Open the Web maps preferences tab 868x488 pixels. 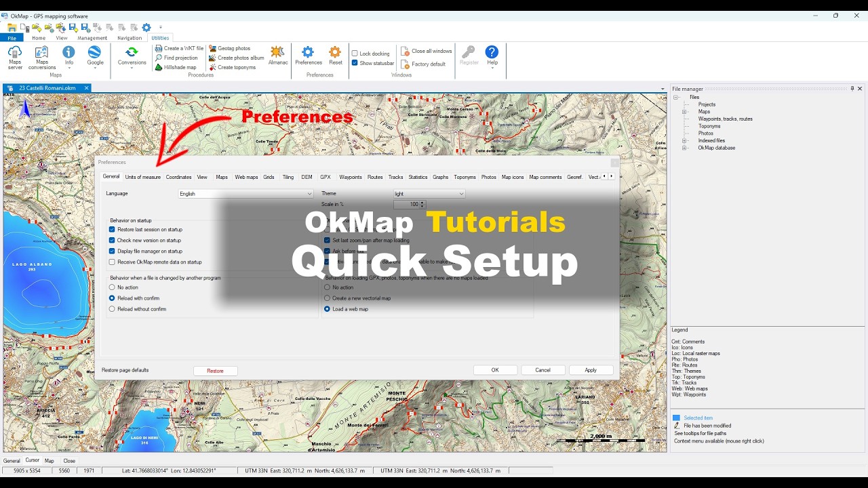[246, 177]
